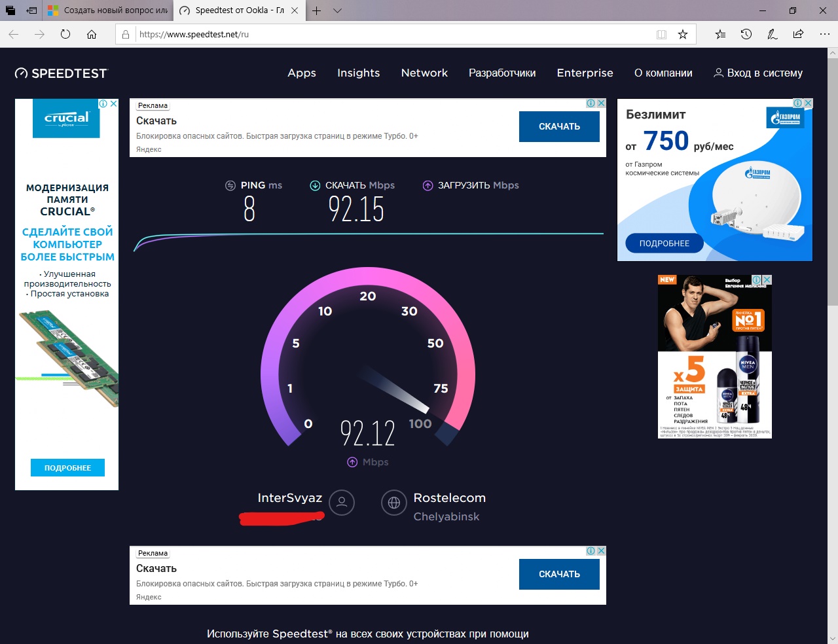Click the Nivea Men ad image

click(715, 357)
